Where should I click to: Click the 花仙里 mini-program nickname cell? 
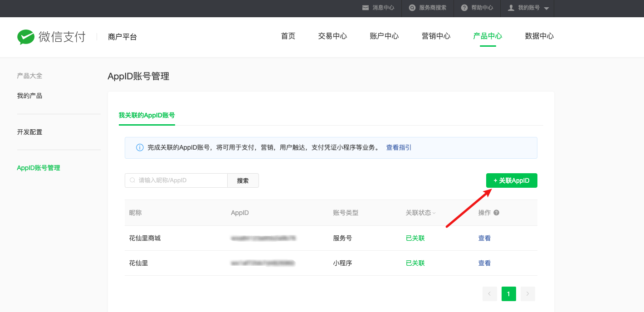pyautogui.click(x=139, y=263)
